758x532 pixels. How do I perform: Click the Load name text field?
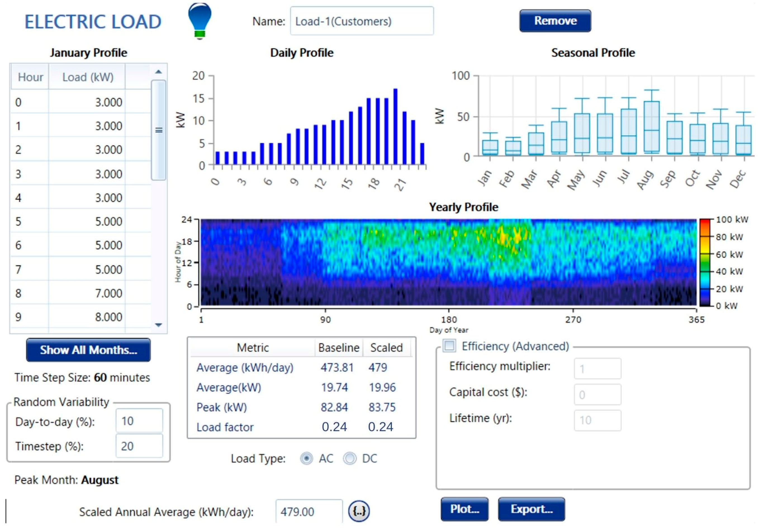point(361,21)
